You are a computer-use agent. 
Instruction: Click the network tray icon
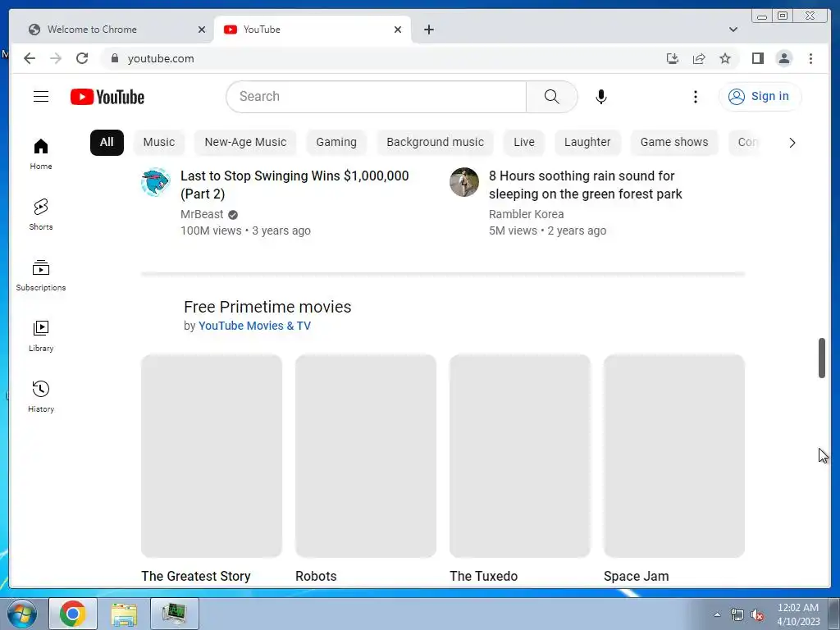coord(737,615)
